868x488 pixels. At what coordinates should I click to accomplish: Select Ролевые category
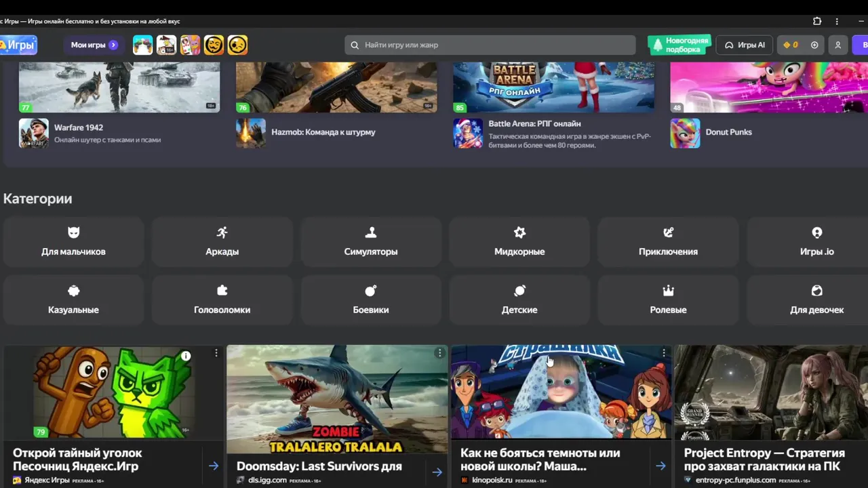coord(668,300)
